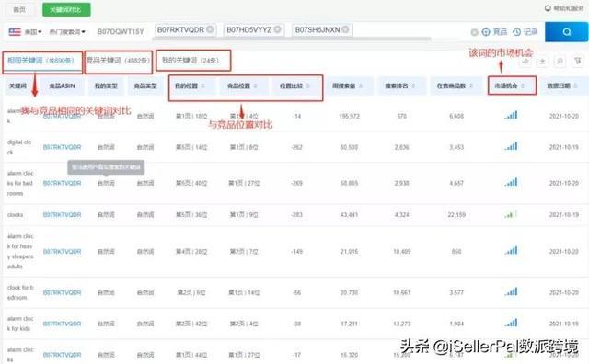
Task: Remove the B07HD5VYYZ competitor ASIN tag
Action: tap(277, 29)
